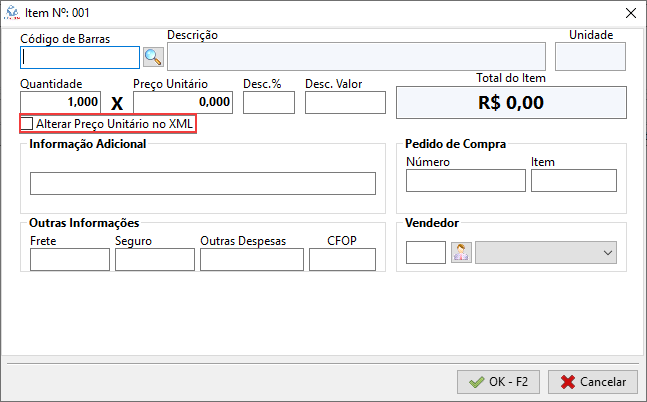Screen dimensions: 647x402
Task: Focus the Informação Adicional text box
Action: point(202,183)
